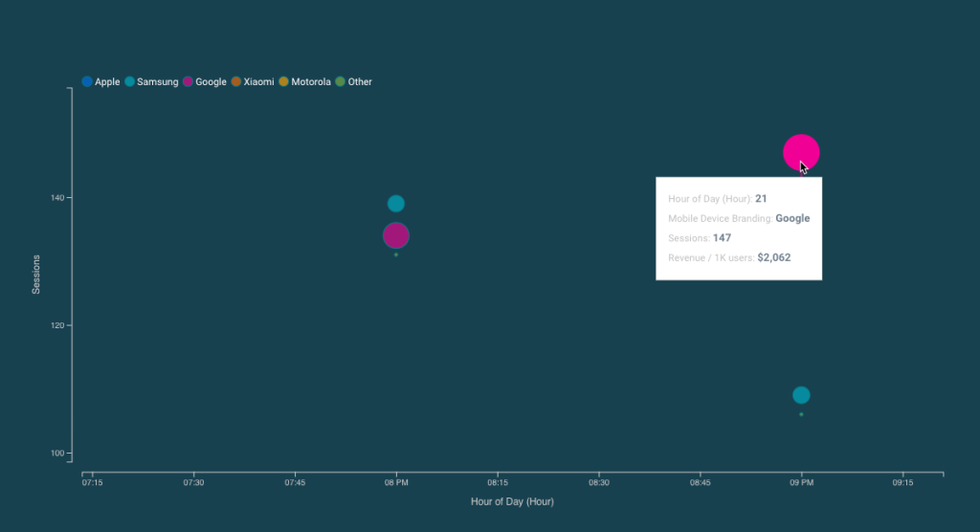
Task: Click the Samsung teal legend dot
Action: (x=129, y=81)
